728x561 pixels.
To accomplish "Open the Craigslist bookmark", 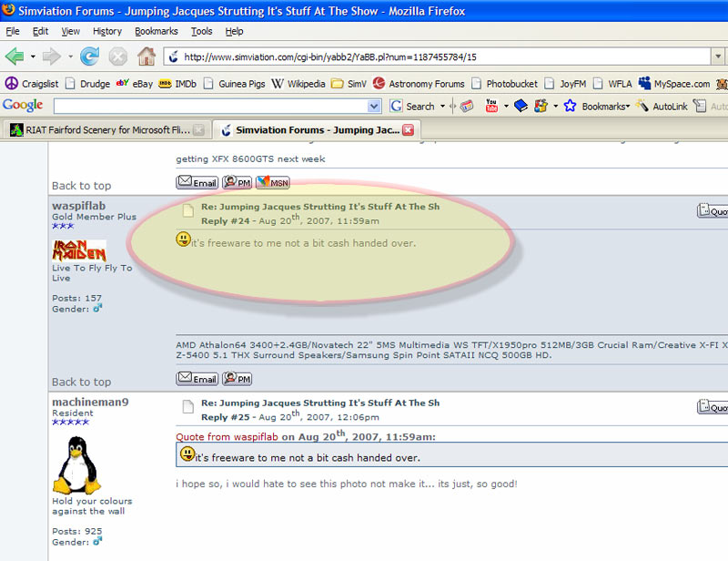I will 32,84.
